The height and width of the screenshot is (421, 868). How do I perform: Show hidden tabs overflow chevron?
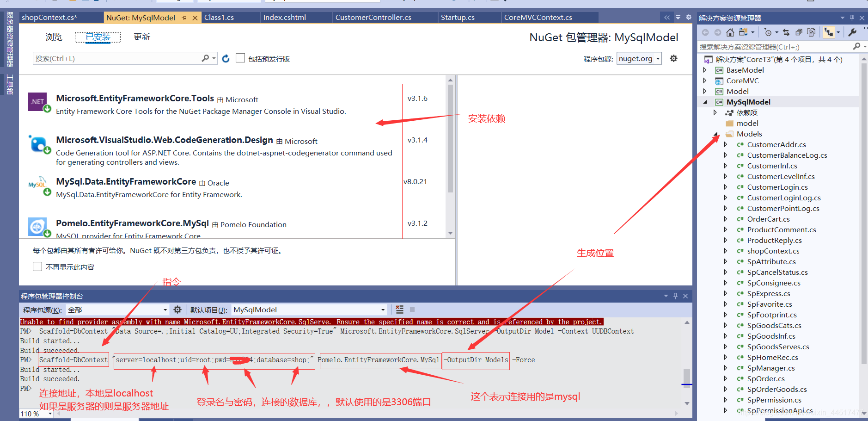(x=667, y=17)
